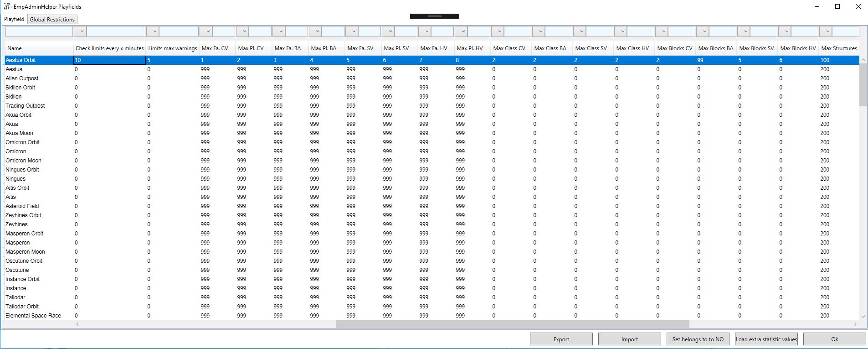Open the filter dropdown above Limits max warnings
The image size is (868, 349).
coord(206,31)
